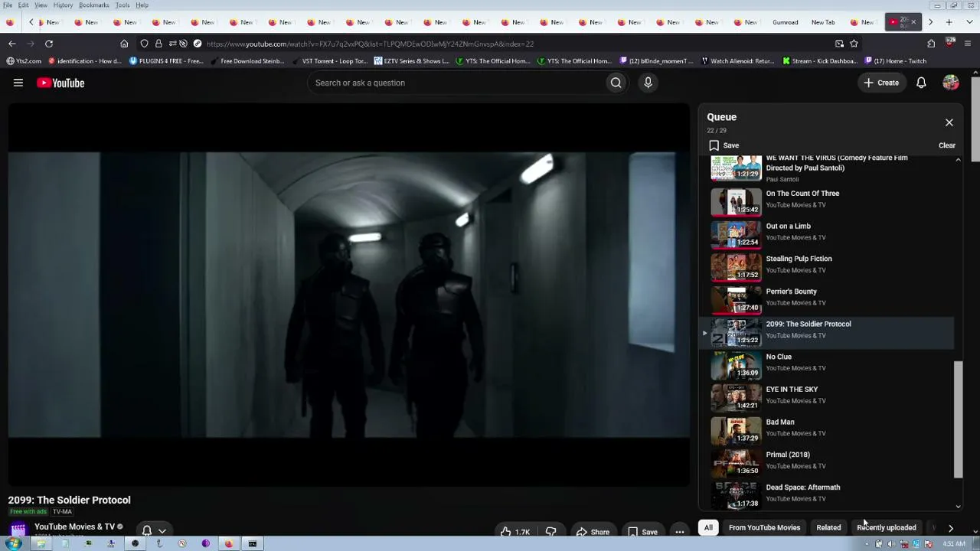Click the taskbar clock showing 4:51 AM

coord(954,544)
